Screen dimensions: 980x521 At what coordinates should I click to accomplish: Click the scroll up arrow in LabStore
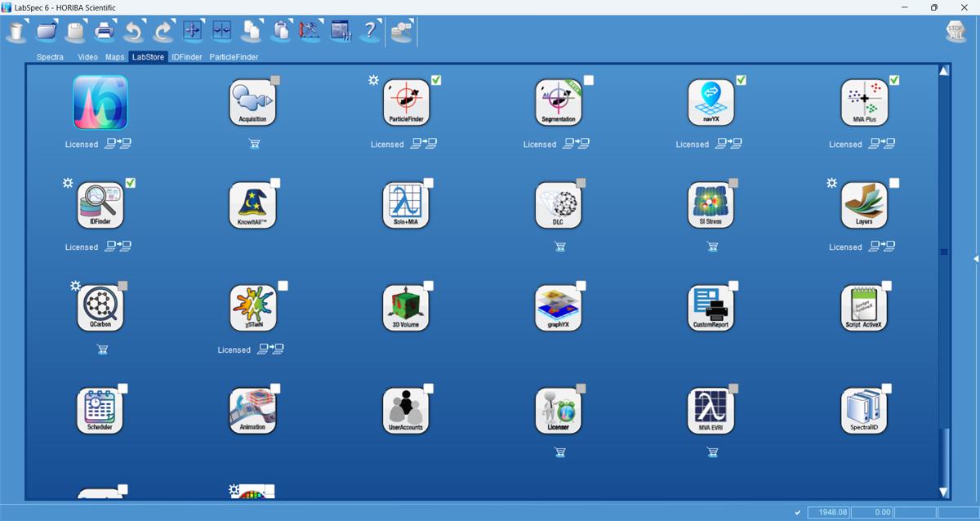pyautogui.click(x=944, y=71)
